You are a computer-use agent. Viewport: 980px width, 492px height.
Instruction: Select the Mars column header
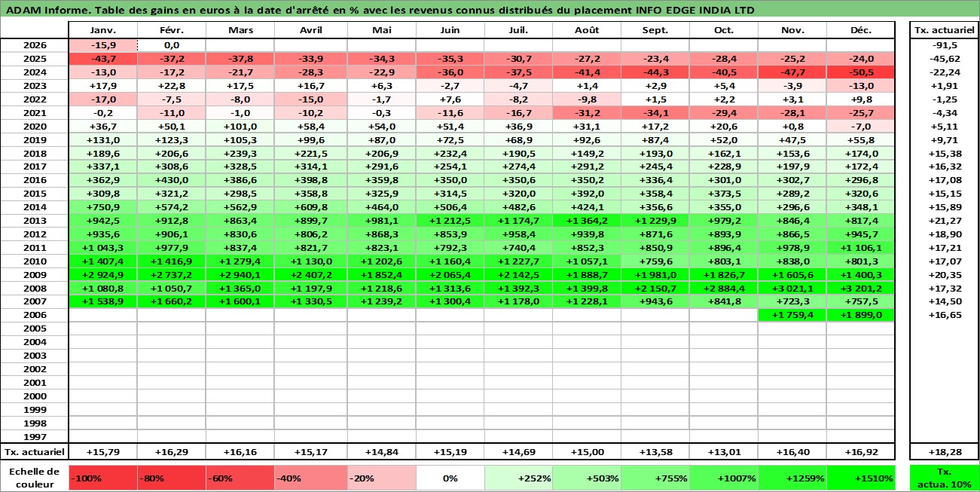(240, 30)
